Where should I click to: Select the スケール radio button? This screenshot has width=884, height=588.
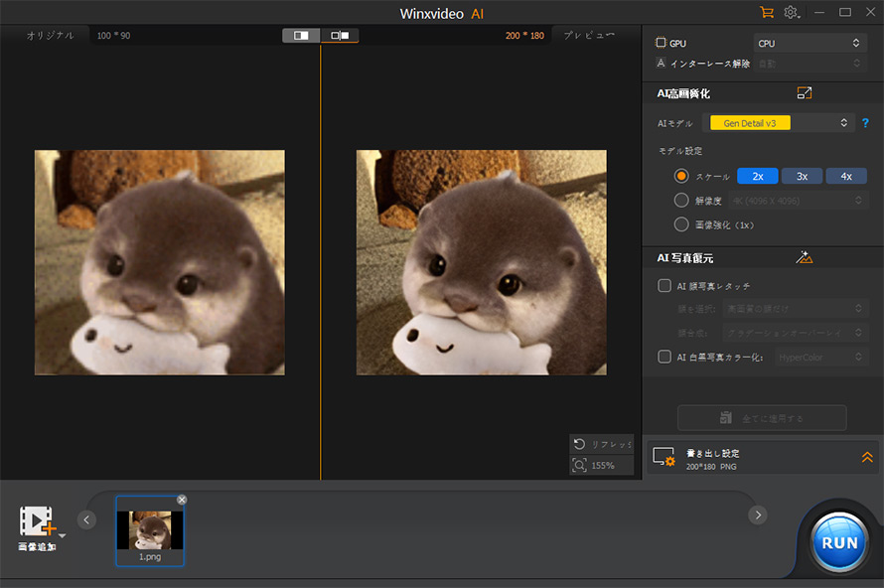point(681,176)
